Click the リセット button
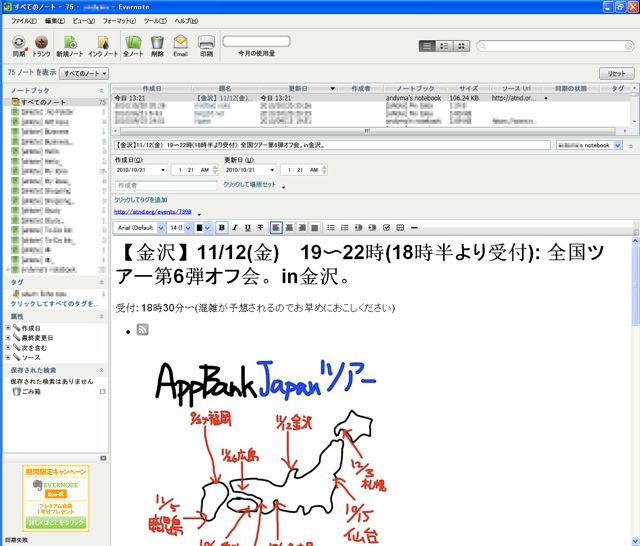The image size is (640, 546). coord(616,73)
